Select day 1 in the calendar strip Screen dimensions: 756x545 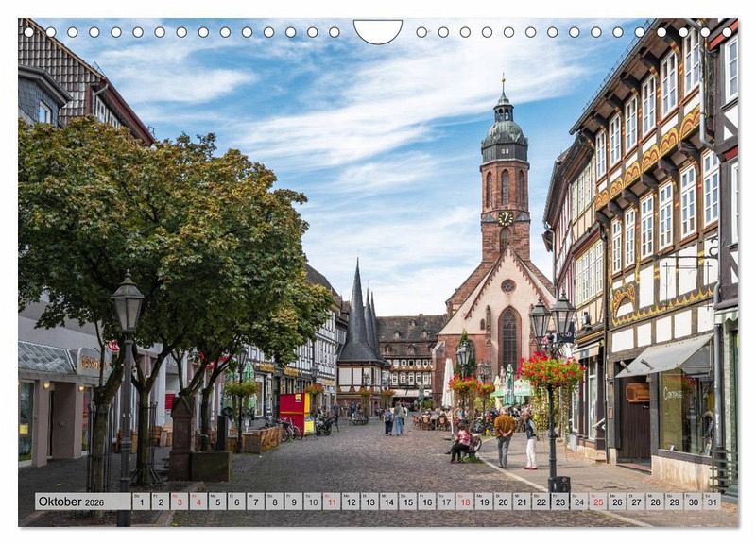pos(141,502)
